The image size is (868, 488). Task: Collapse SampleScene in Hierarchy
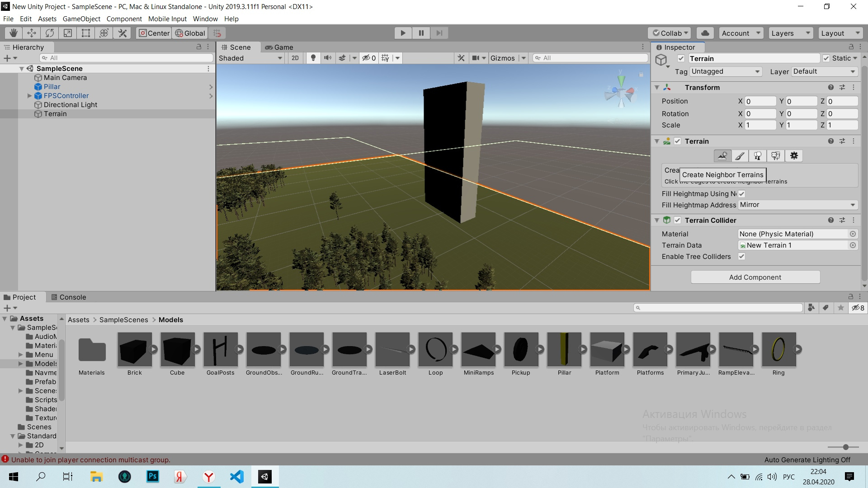pos(21,69)
